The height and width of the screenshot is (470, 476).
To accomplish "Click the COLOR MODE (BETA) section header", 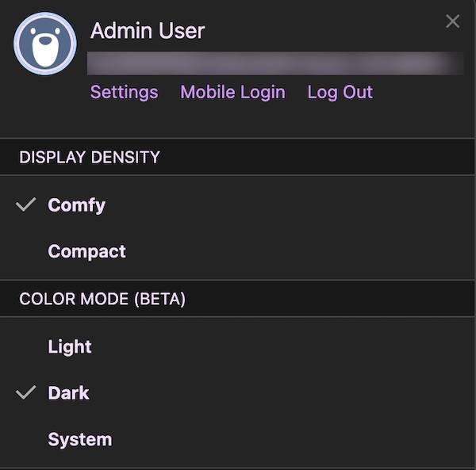I will [236, 299].
